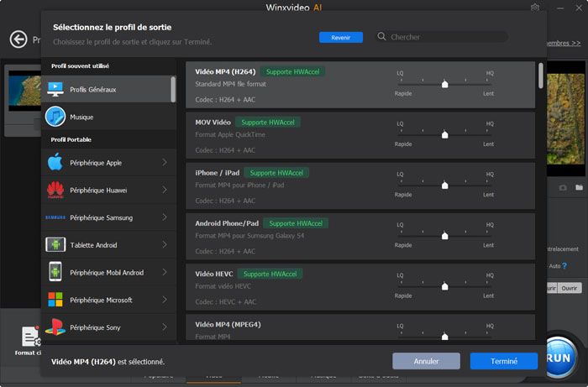Select the Vidéo HEVC profile
Image resolution: width=588 pixels, height=387 pixels.
pos(360,287)
